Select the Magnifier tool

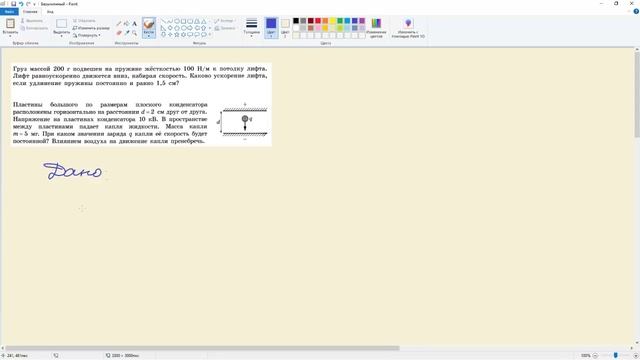(x=134, y=33)
